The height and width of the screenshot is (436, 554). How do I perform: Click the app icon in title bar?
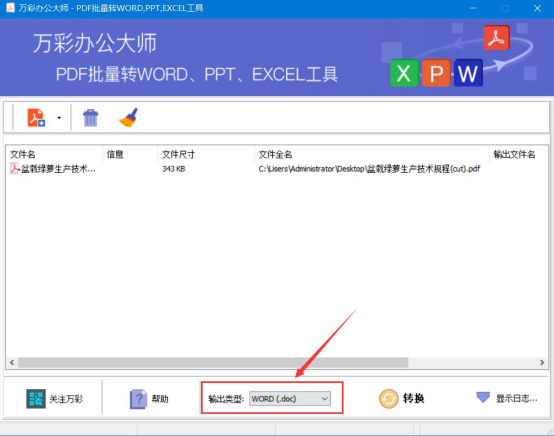10,7
